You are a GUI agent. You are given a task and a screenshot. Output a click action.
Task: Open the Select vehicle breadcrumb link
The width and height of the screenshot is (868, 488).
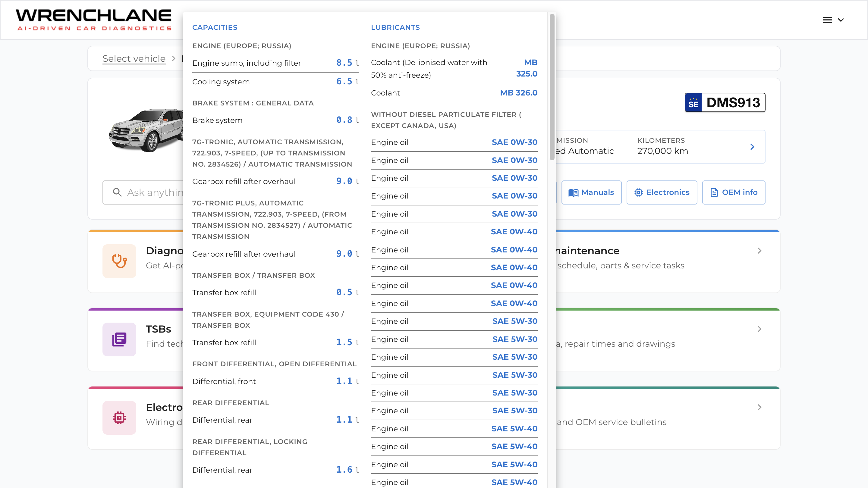point(134,59)
